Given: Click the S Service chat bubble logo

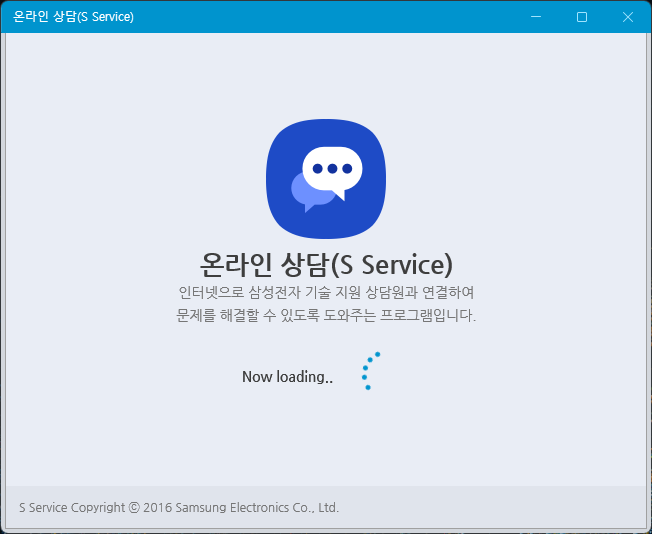Looking at the screenshot, I should tap(325, 178).
